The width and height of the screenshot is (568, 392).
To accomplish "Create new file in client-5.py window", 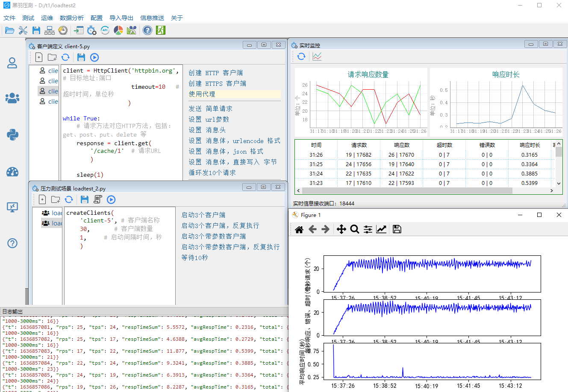I will coord(39,57).
